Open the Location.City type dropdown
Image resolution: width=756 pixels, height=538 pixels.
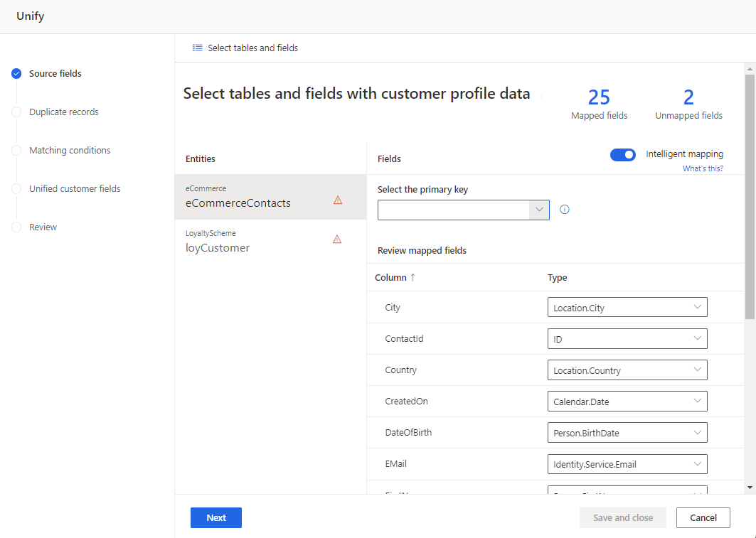point(627,307)
